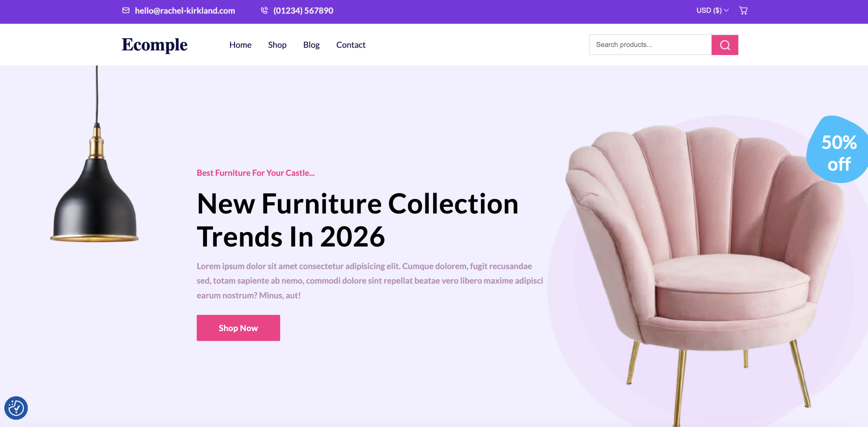Click the chevron next to USD ($)
The width and height of the screenshot is (868, 427).
(x=726, y=11)
